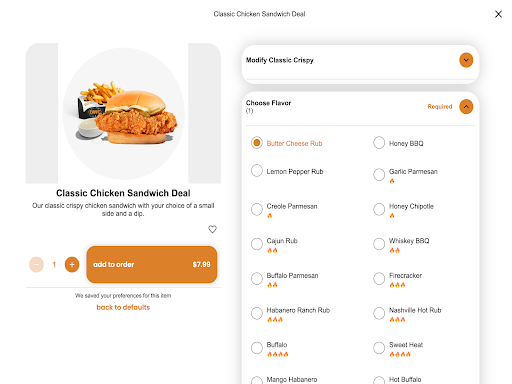Select the Butter Cheese Rub radio button

click(257, 143)
